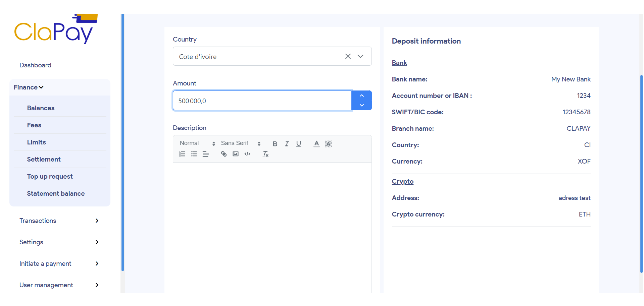
Task: Apply numbered list formatting
Action: [x=182, y=154]
